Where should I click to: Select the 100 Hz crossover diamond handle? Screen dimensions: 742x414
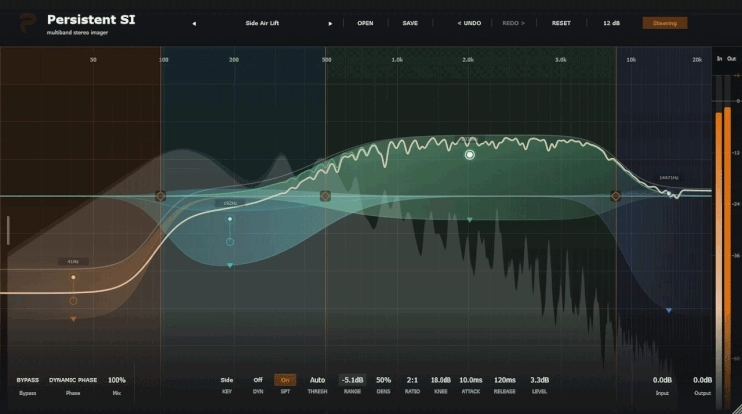pos(160,196)
